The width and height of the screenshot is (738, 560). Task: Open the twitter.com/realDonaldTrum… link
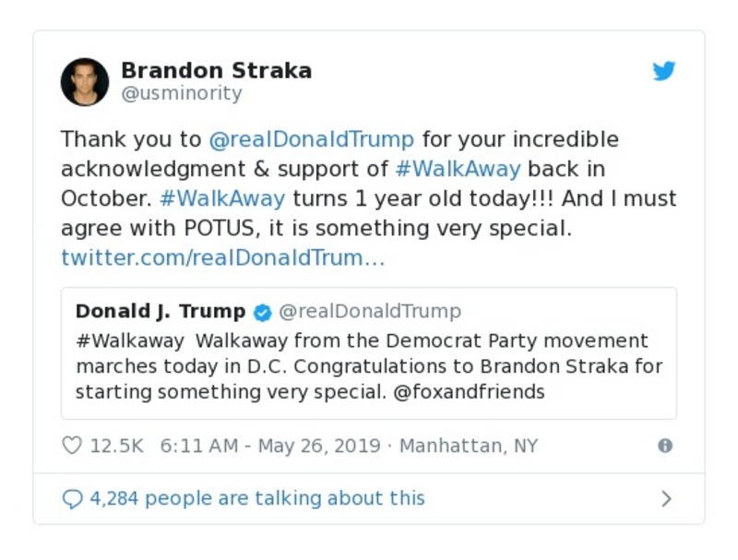[x=222, y=257]
